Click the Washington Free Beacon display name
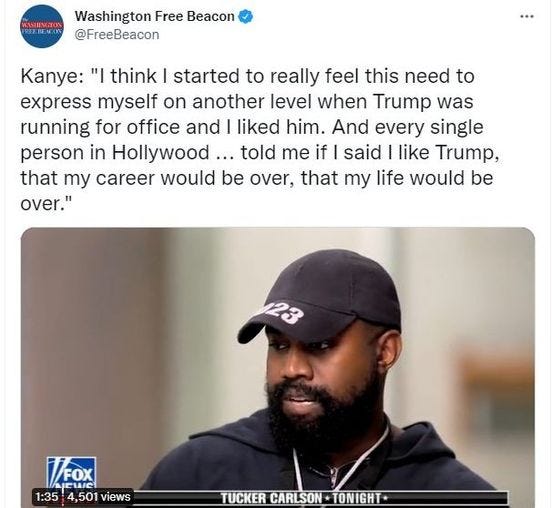Image resolution: width=552 pixels, height=508 pixels. click(x=155, y=16)
